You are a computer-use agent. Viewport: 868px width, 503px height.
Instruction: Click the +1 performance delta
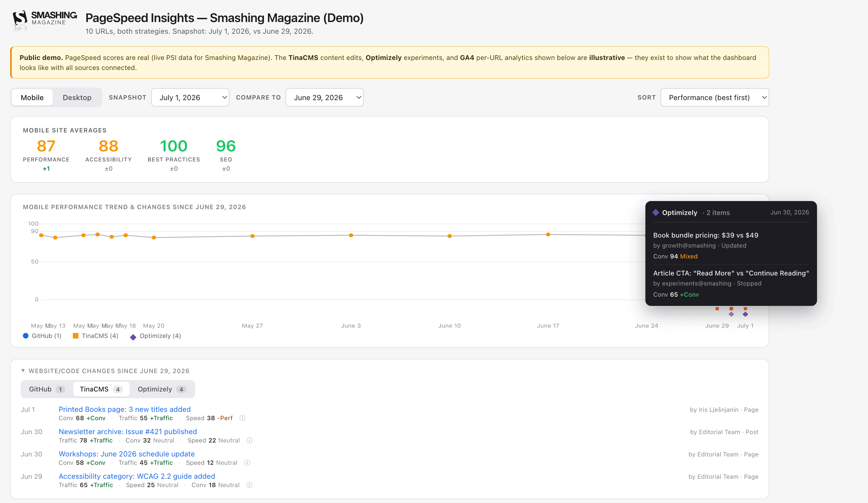46,169
